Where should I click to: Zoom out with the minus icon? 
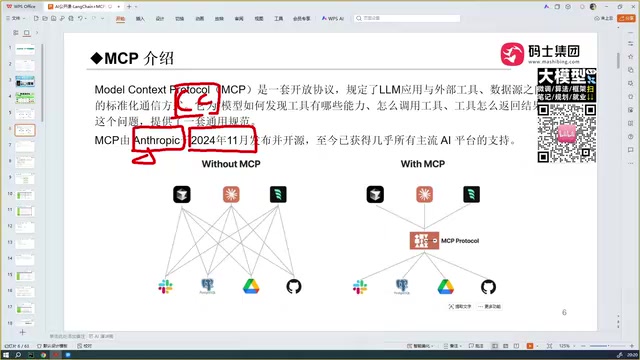583,346
